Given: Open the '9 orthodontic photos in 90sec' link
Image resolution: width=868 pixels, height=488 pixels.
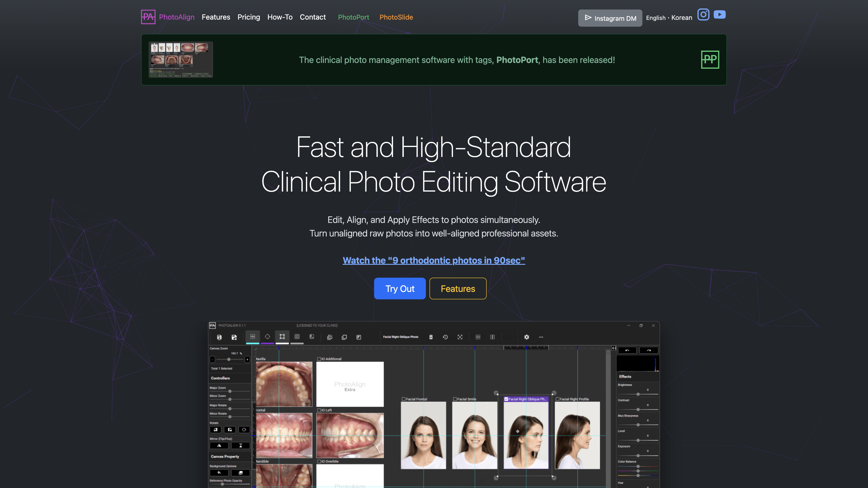Looking at the screenshot, I should [x=434, y=260].
